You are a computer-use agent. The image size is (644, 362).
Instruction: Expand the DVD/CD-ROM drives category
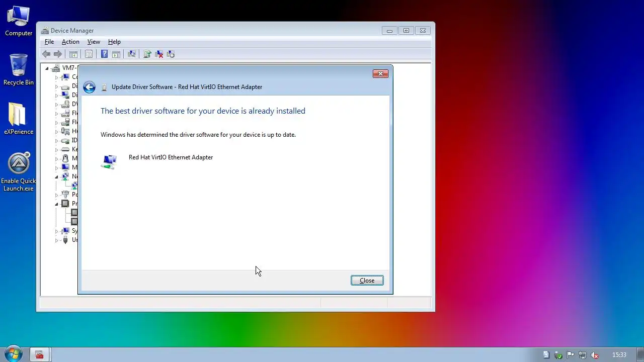pos(56,105)
